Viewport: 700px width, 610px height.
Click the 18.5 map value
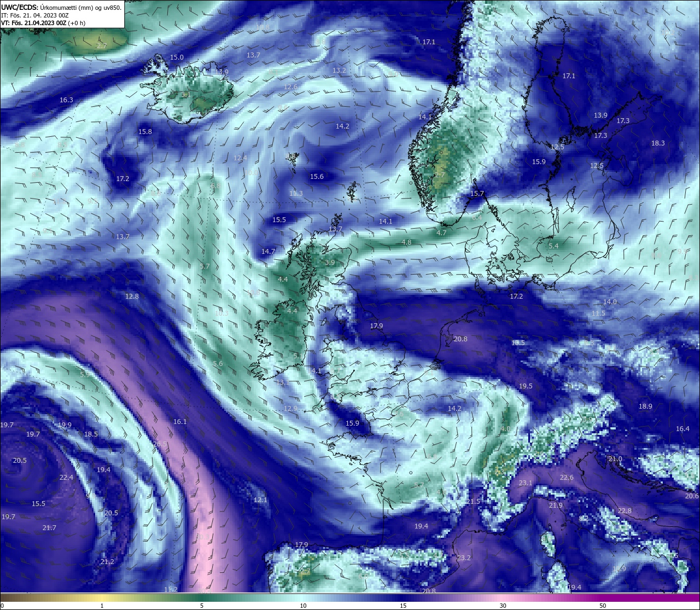(91, 434)
